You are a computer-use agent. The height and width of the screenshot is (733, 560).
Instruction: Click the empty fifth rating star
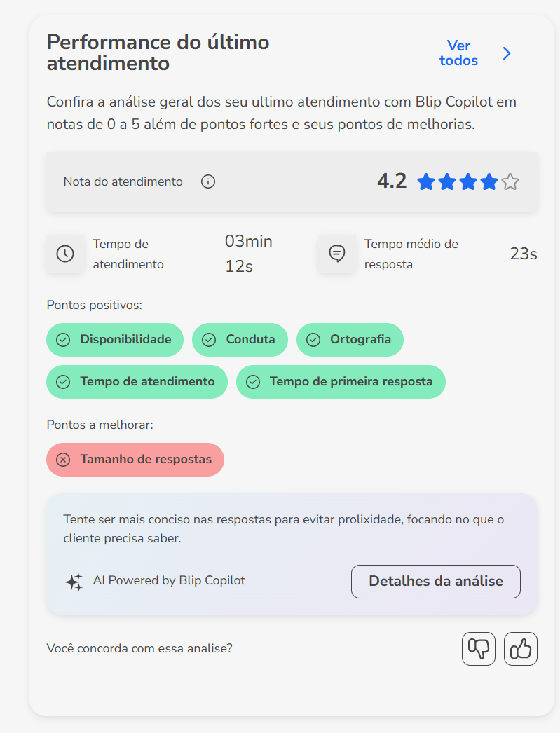point(510,182)
